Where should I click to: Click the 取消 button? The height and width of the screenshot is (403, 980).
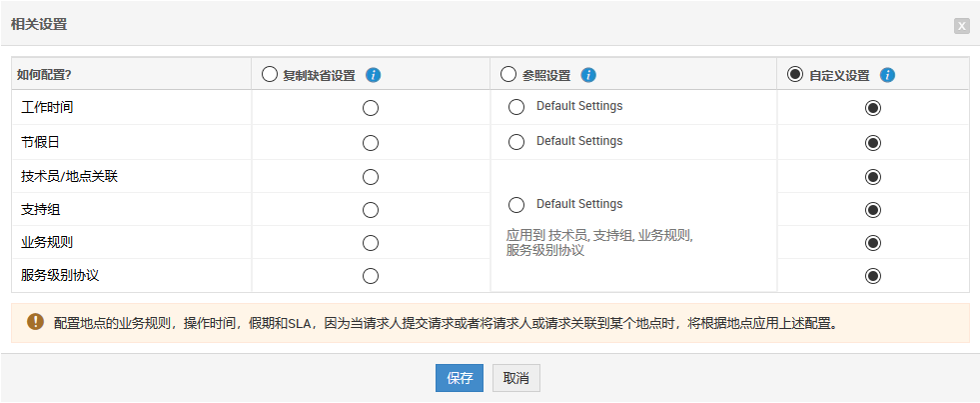515,378
